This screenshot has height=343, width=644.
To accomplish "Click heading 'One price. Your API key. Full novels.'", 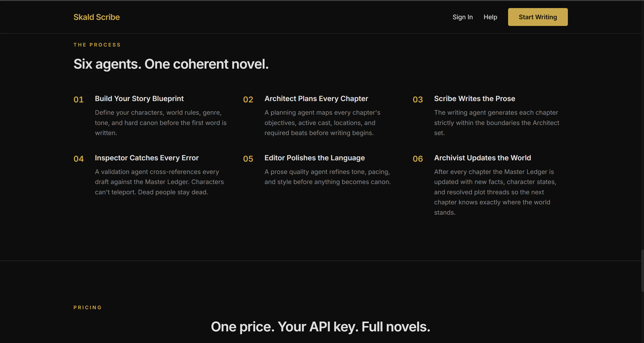I will click(x=320, y=326).
